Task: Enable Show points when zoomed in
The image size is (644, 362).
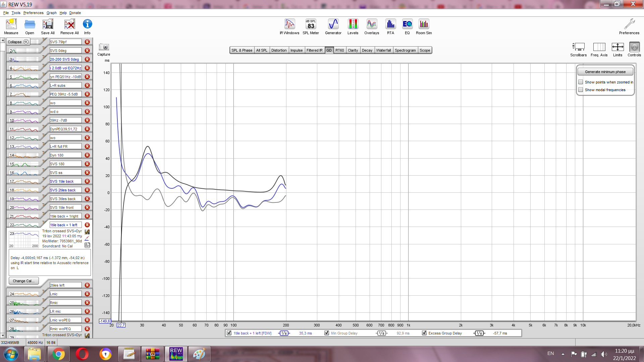Action: pos(581,82)
